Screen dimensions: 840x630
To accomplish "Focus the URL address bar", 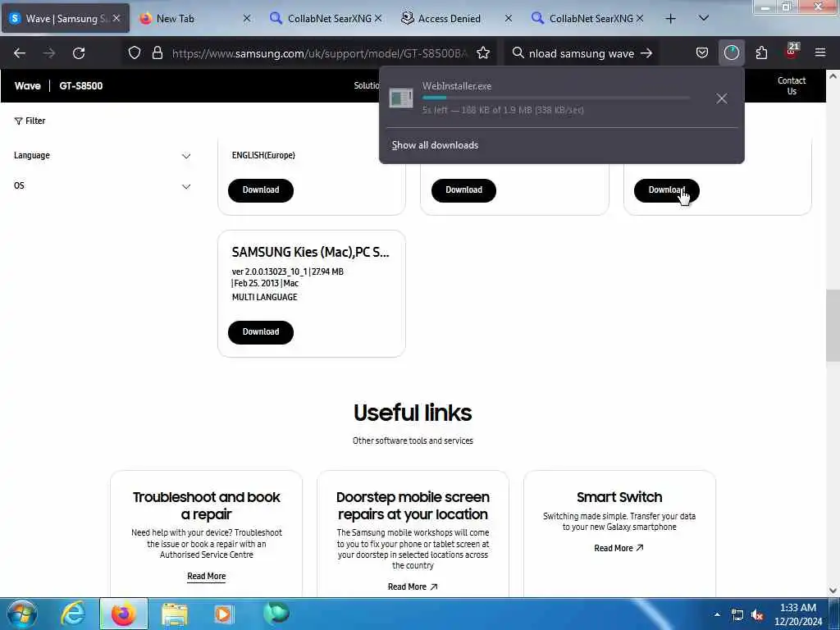I will [319, 53].
